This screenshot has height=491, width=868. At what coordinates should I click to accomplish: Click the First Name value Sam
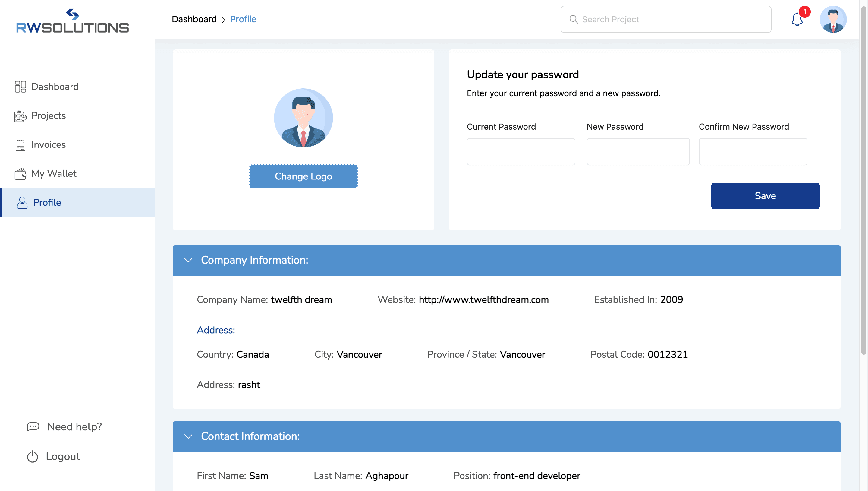(x=259, y=476)
